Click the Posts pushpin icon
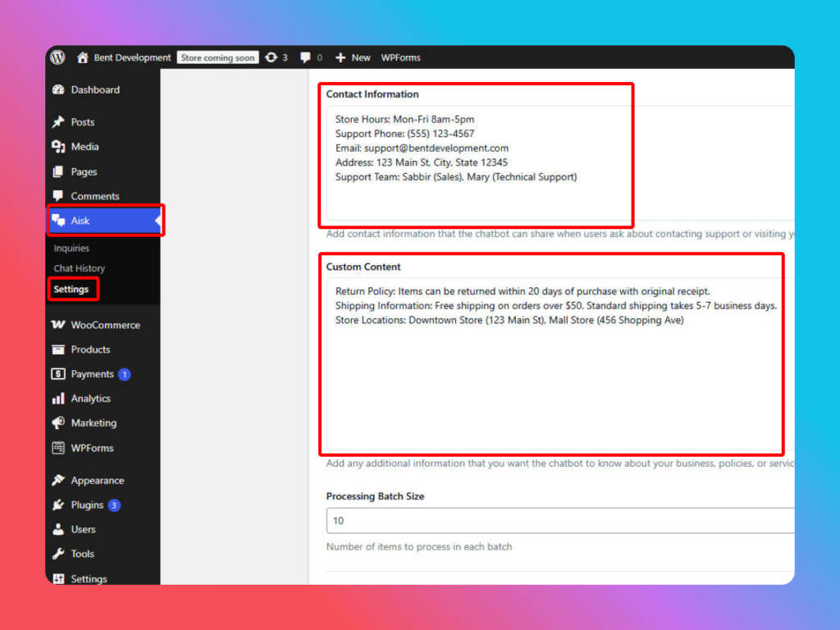840x630 pixels. pos(58,122)
